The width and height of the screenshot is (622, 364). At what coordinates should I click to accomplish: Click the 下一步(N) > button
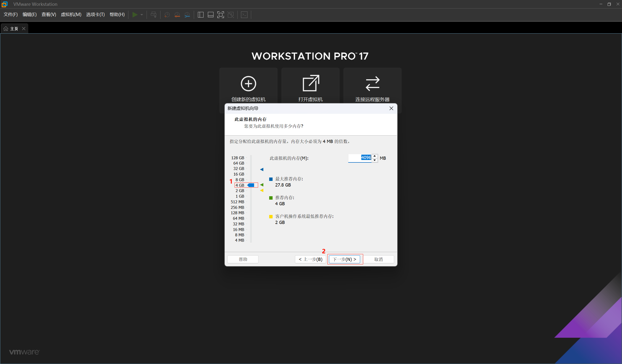(x=344, y=259)
